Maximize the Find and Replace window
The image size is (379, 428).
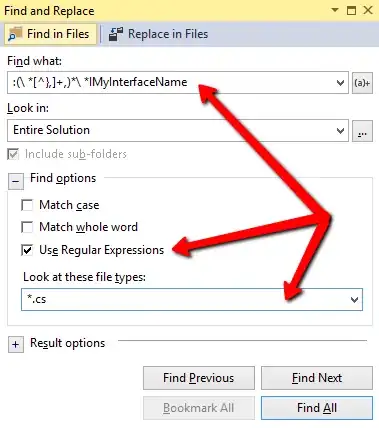click(x=351, y=10)
